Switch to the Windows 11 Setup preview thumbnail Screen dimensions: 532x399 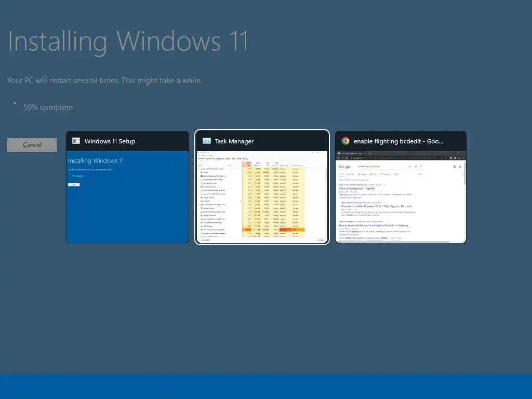(x=128, y=197)
